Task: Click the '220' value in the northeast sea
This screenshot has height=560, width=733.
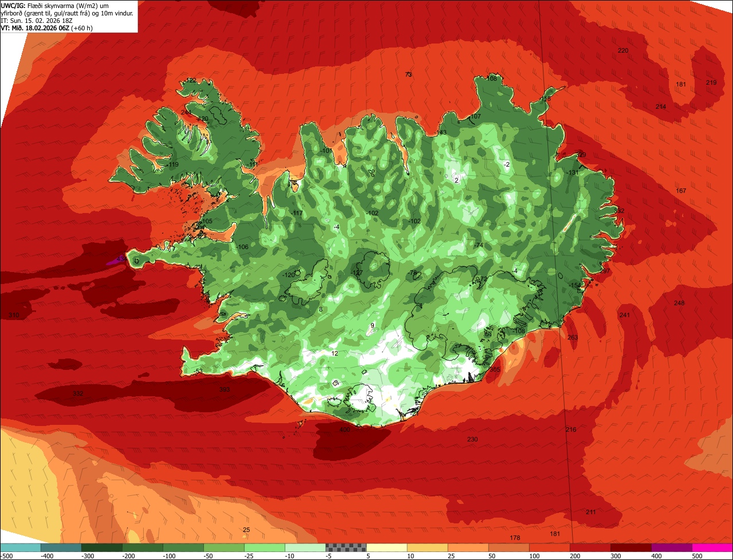Action: [x=623, y=50]
